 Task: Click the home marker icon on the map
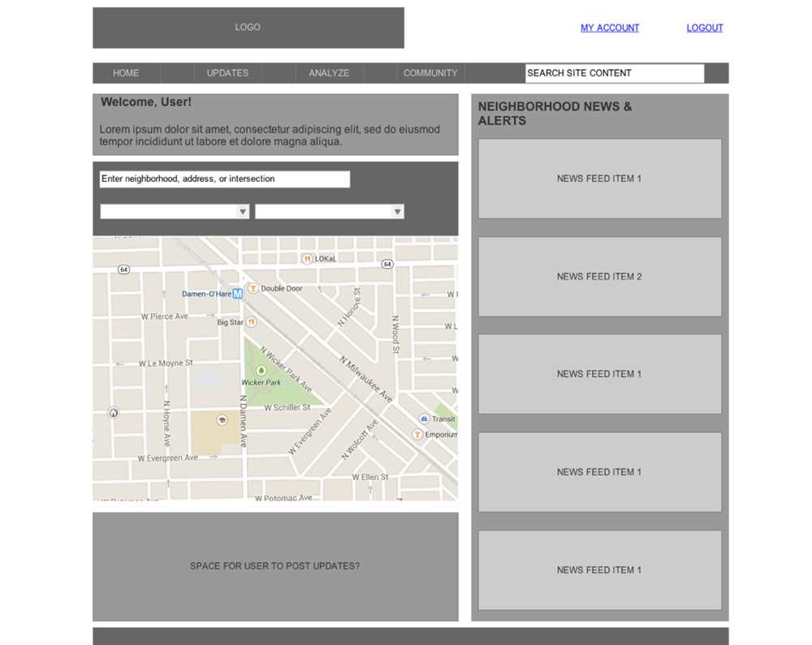pos(114,413)
